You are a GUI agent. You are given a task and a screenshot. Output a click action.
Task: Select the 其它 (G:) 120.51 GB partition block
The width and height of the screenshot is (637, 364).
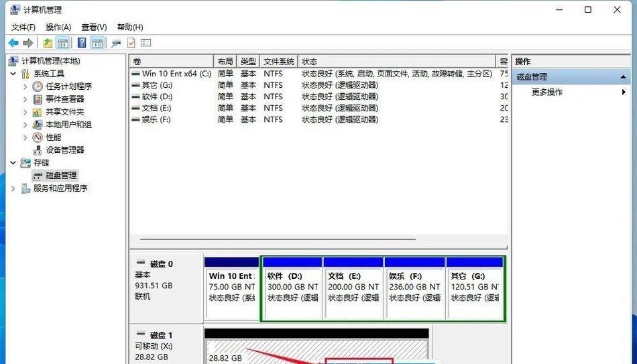pos(475,288)
